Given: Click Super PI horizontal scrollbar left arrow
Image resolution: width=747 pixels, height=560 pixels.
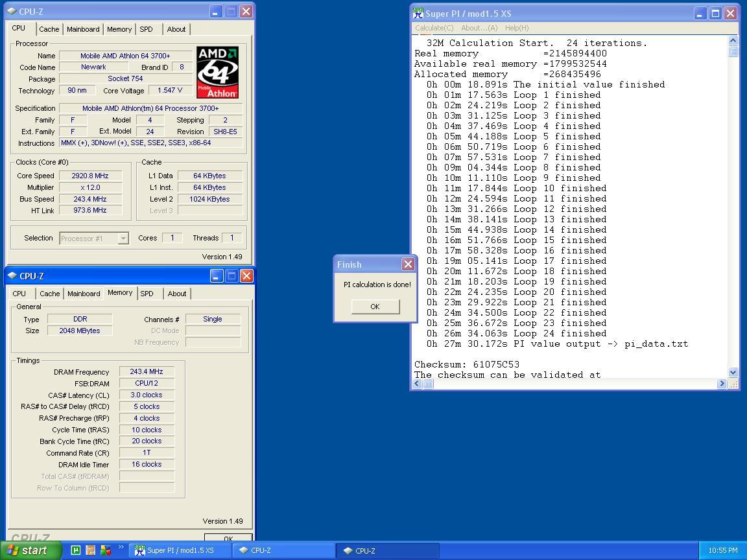Looking at the screenshot, I should coord(418,383).
